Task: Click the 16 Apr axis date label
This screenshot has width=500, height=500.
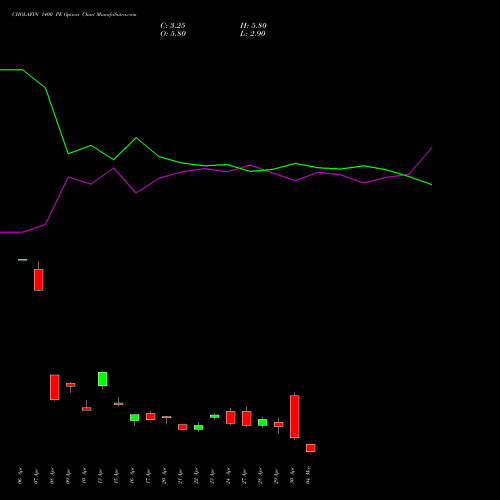Action: click(x=132, y=476)
